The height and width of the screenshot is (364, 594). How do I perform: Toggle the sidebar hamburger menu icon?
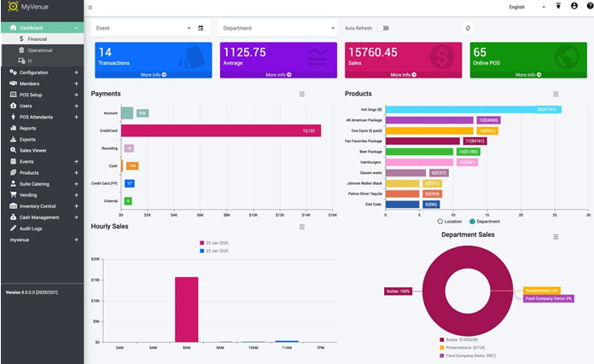[x=90, y=7]
